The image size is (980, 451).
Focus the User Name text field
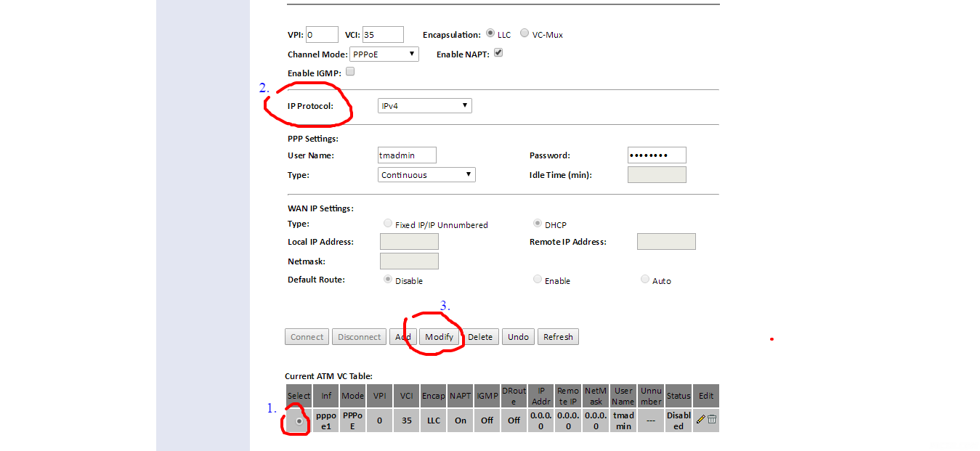[407, 155]
